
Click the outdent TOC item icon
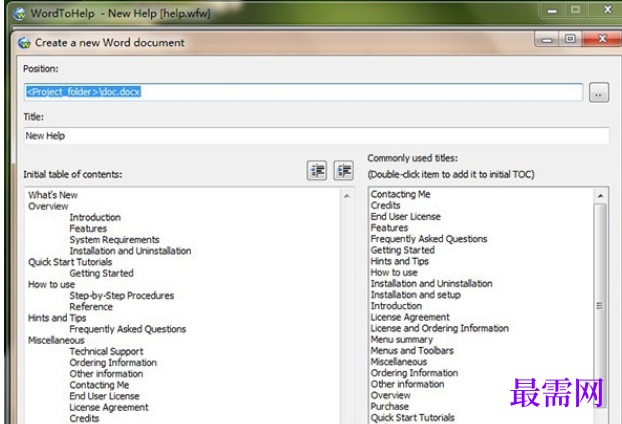click(x=317, y=171)
